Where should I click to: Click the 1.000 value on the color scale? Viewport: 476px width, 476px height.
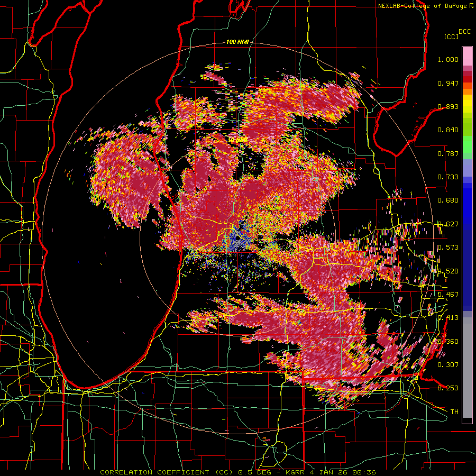click(448, 59)
